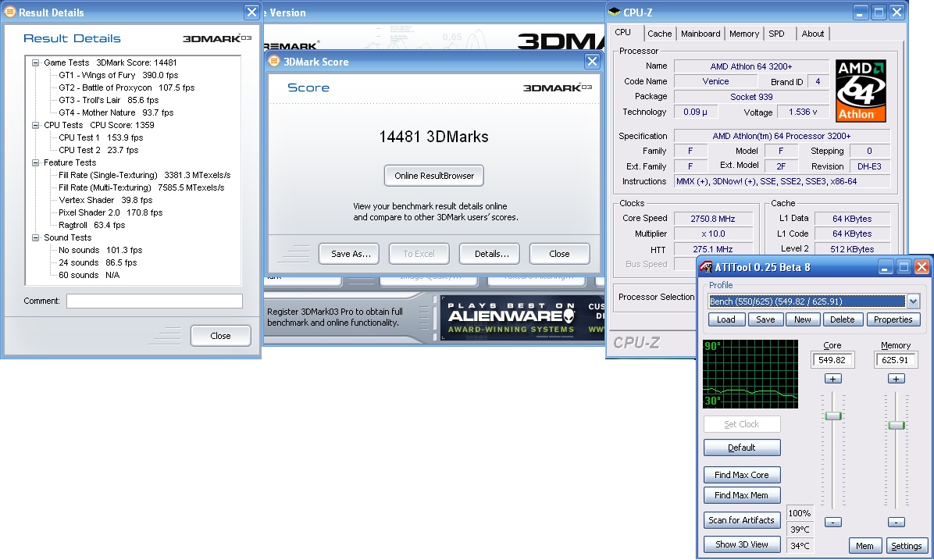The height and width of the screenshot is (560, 934).
Task: Select GT1 - Wings of Fury row
Action: pos(119,75)
